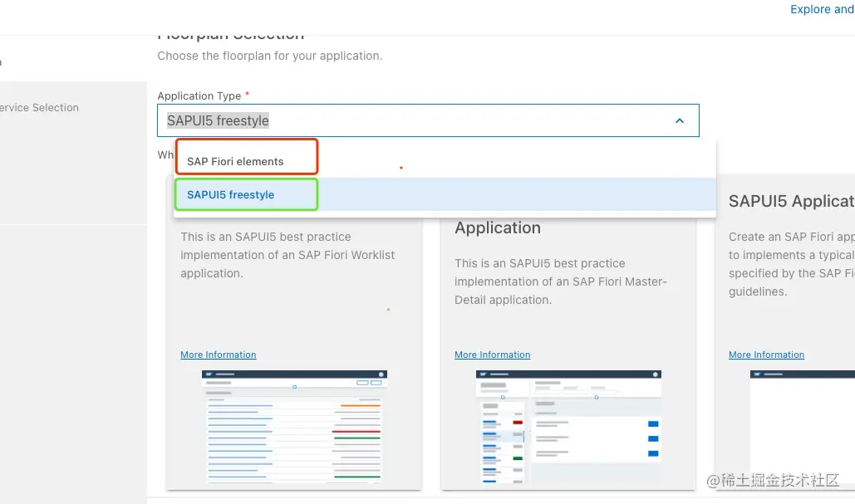
Task: Click the Master-Detail description paragraph text
Action: [561, 281]
